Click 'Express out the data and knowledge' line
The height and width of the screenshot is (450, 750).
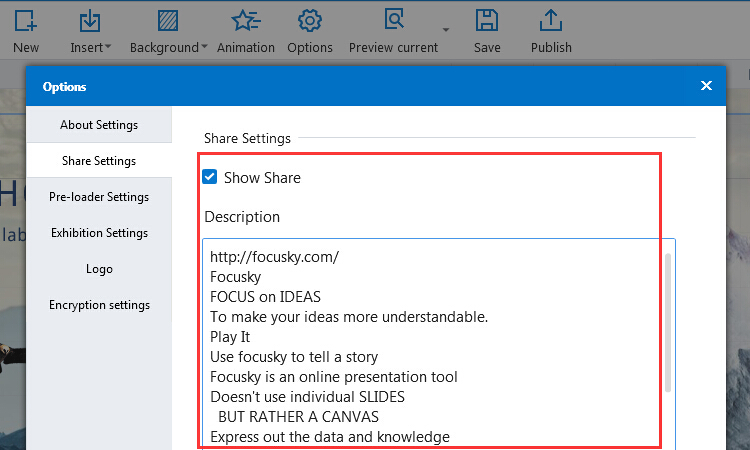[x=330, y=437]
